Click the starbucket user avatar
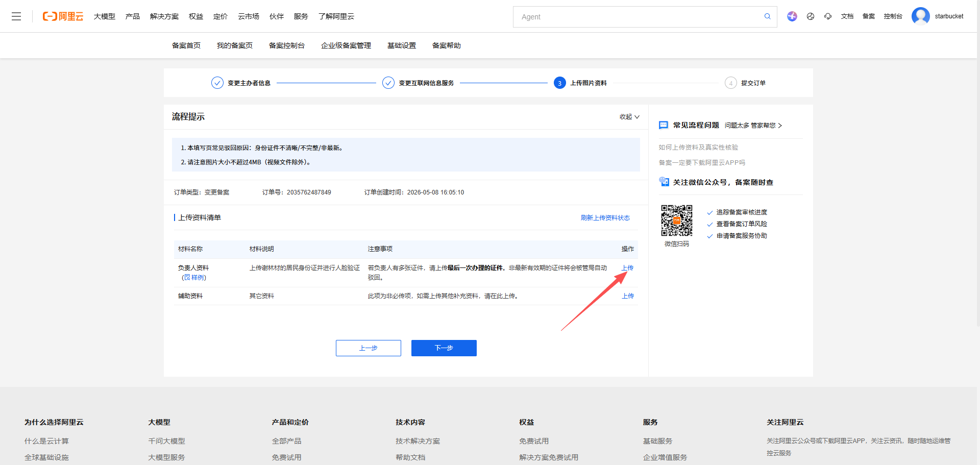Screen dimensions: 980x465 point(921,16)
